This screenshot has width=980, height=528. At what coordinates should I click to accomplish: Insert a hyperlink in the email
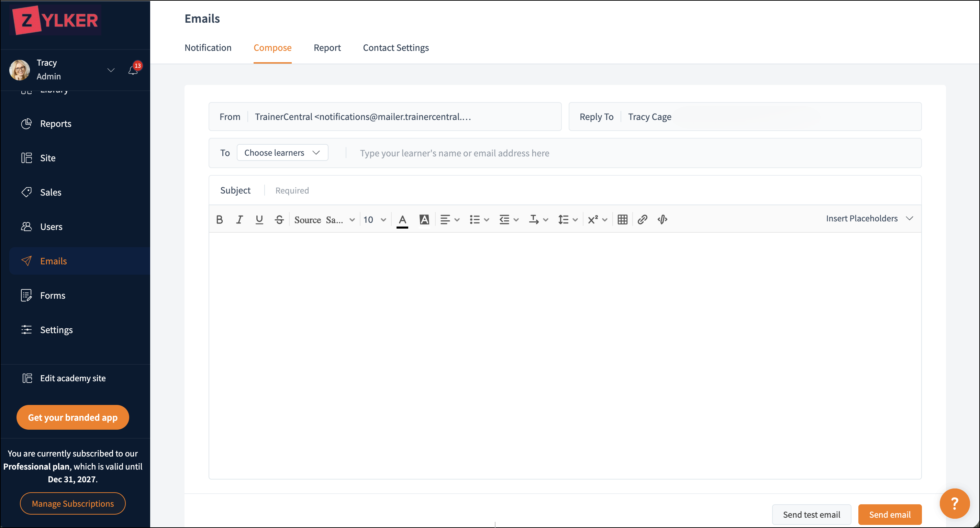642,220
